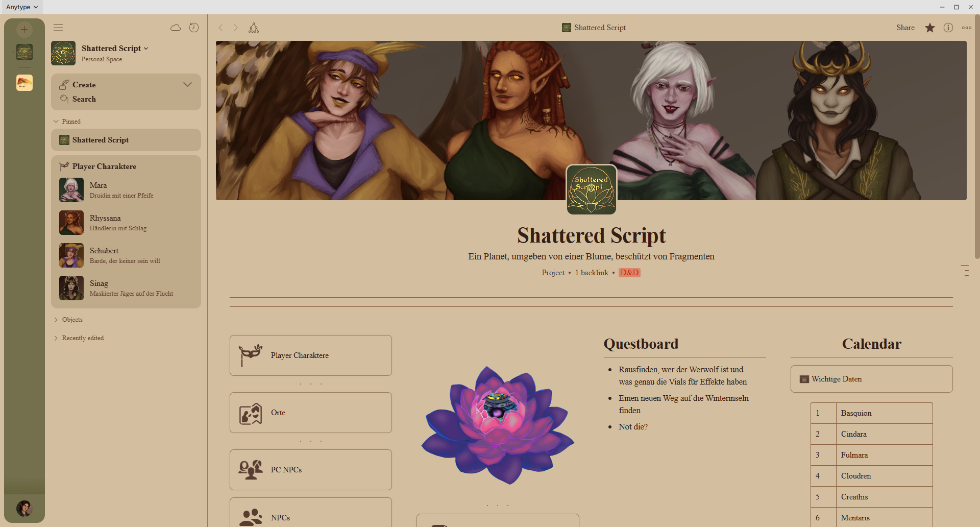The height and width of the screenshot is (527, 980).
Task: Toggle the sidebar hamburger menu icon
Action: 58,28
